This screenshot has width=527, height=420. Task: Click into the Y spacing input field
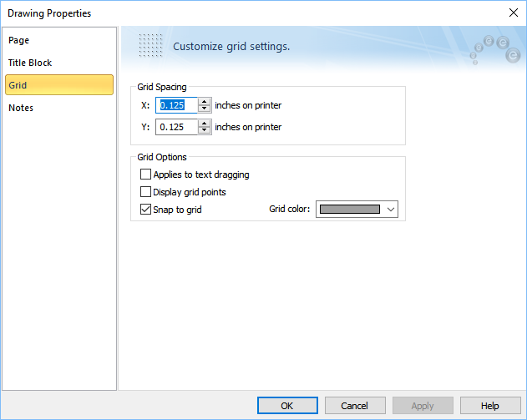176,127
